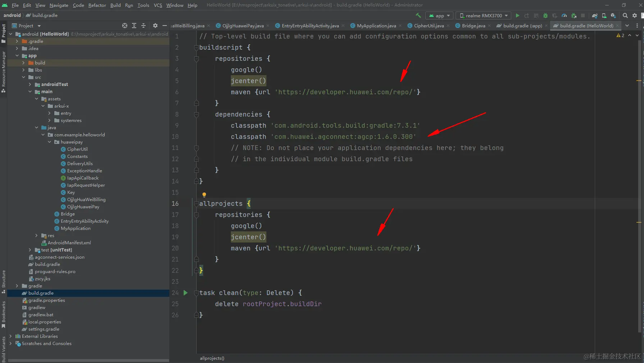
Task: Toggle fold marker on allprojects line
Action: [x=196, y=204]
